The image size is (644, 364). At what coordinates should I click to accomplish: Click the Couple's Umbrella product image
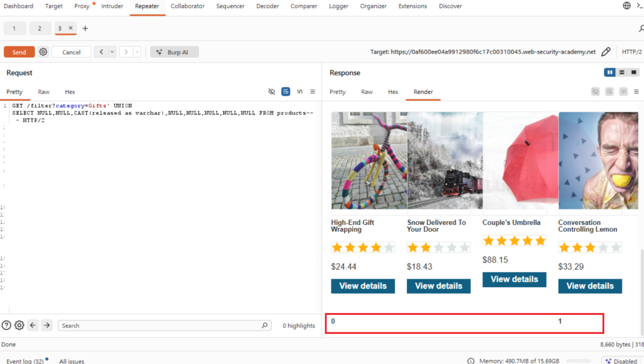[520, 161]
